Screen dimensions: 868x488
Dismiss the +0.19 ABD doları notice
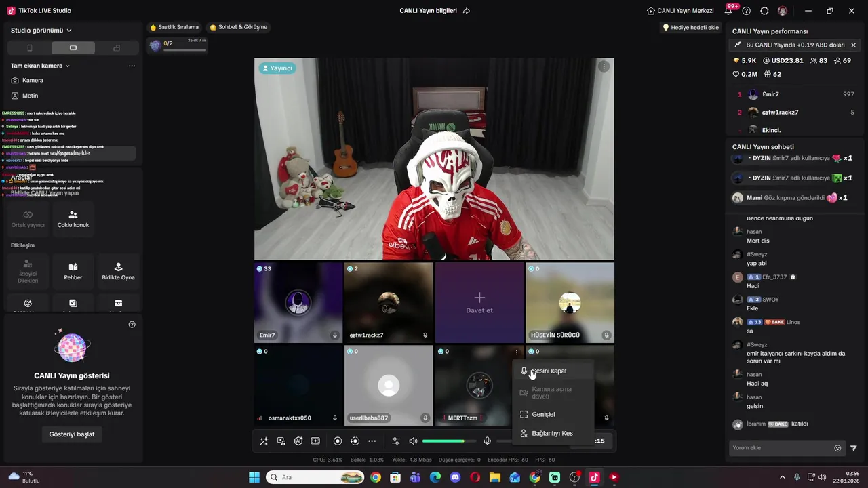[853, 45]
